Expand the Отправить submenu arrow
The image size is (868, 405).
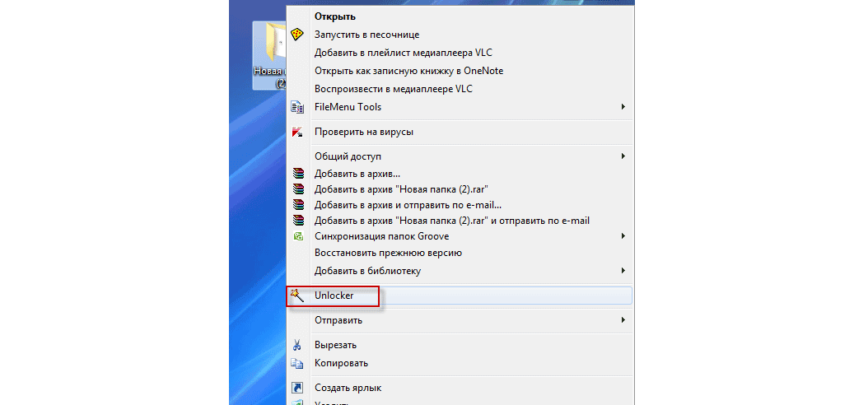click(x=623, y=319)
